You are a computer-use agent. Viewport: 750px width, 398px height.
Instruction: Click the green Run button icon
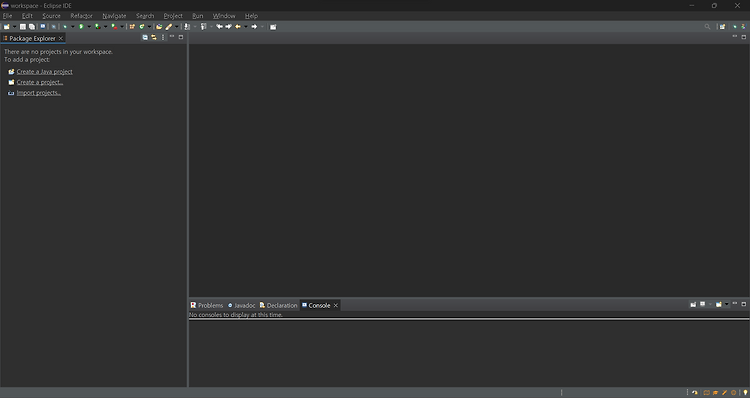click(x=81, y=27)
